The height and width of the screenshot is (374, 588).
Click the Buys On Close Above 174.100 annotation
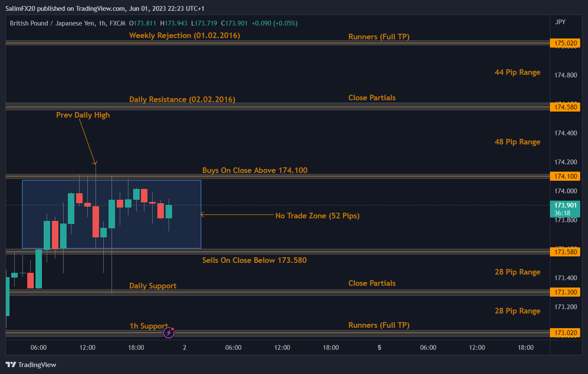255,170
